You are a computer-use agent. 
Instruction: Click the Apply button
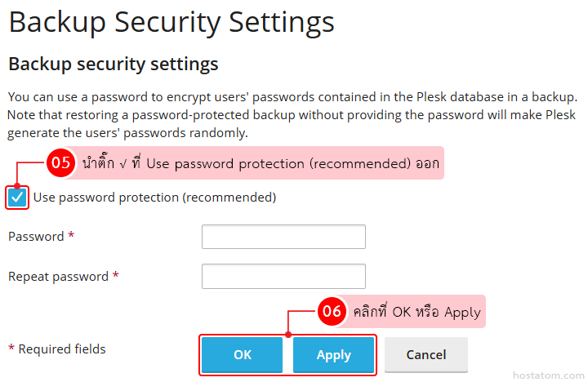coord(333,355)
